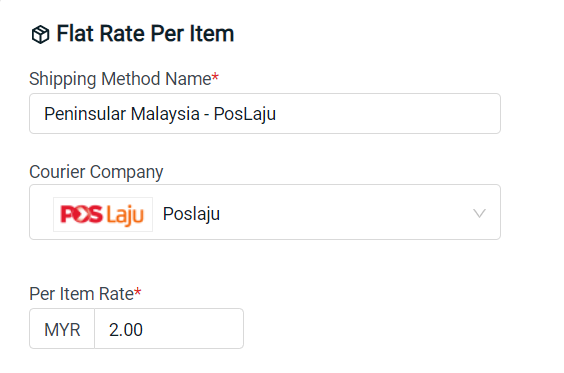Click the Per Item Rate label

pos(82,294)
